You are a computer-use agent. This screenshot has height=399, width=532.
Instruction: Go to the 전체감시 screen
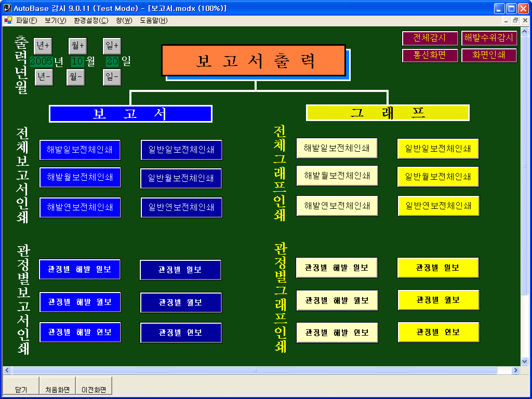tap(430, 38)
